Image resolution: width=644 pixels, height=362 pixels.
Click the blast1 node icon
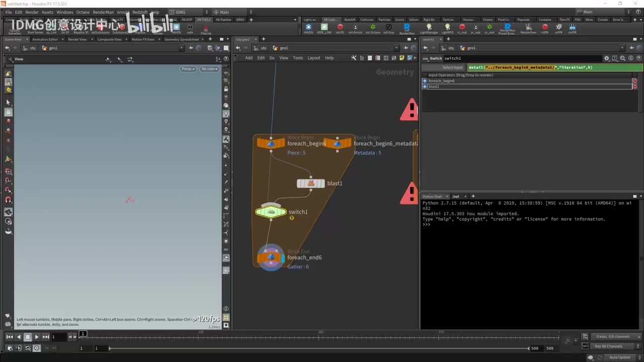pos(310,184)
